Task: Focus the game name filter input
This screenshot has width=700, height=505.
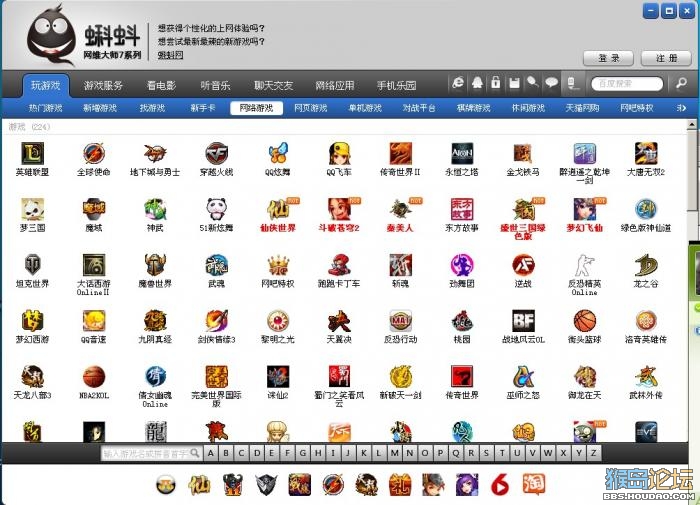Action: pyautogui.click(x=151, y=453)
